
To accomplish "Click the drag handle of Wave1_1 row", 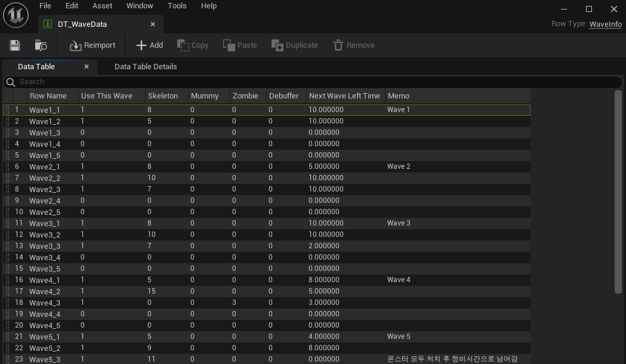I will 8,110.
